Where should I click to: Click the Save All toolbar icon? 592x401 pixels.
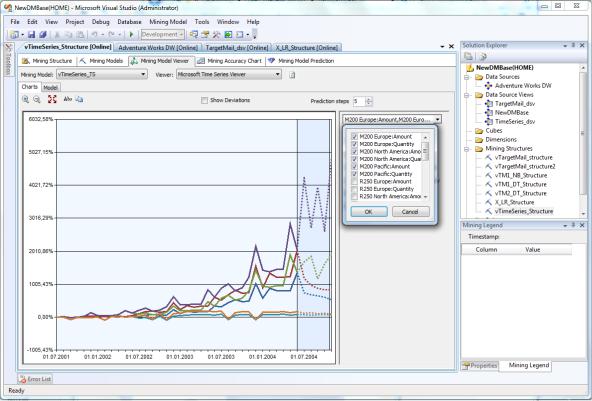43,35
